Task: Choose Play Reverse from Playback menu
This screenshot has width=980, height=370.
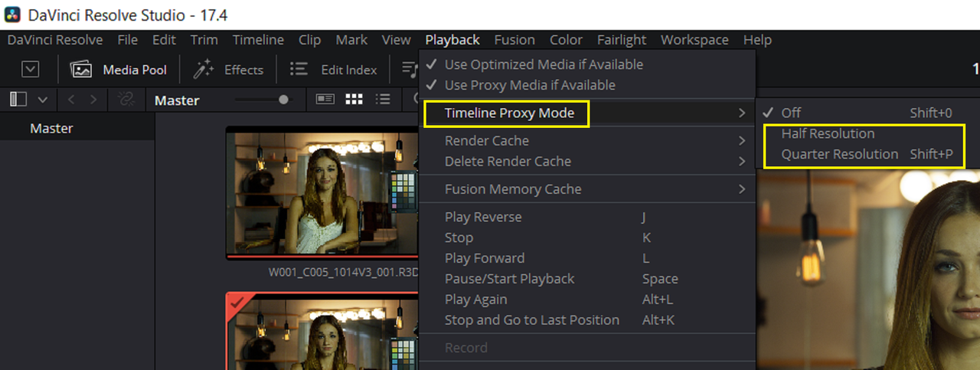Action: click(587, 217)
